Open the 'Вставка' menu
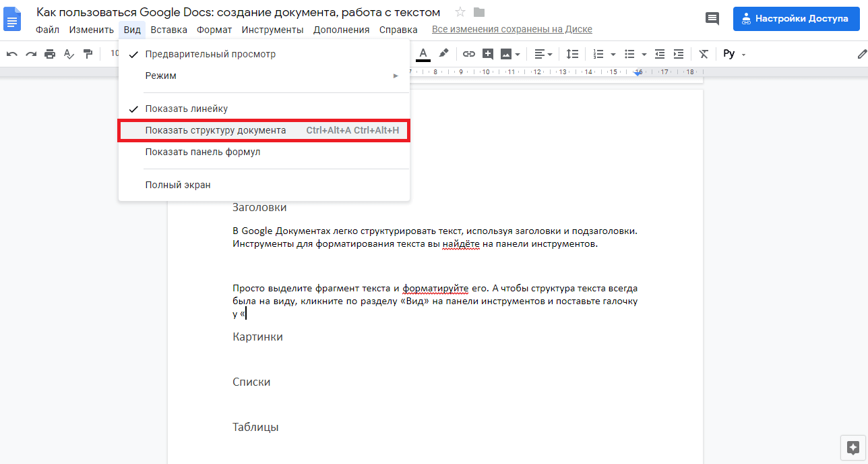Image resolution: width=868 pixels, height=464 pixels. tap(168, 30)
